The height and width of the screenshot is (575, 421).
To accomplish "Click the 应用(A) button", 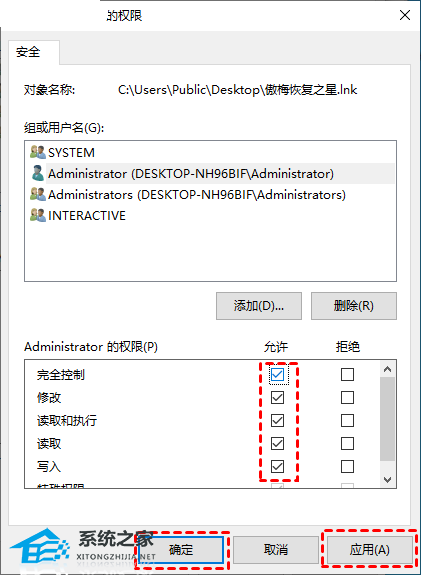I will click(370, 550).
